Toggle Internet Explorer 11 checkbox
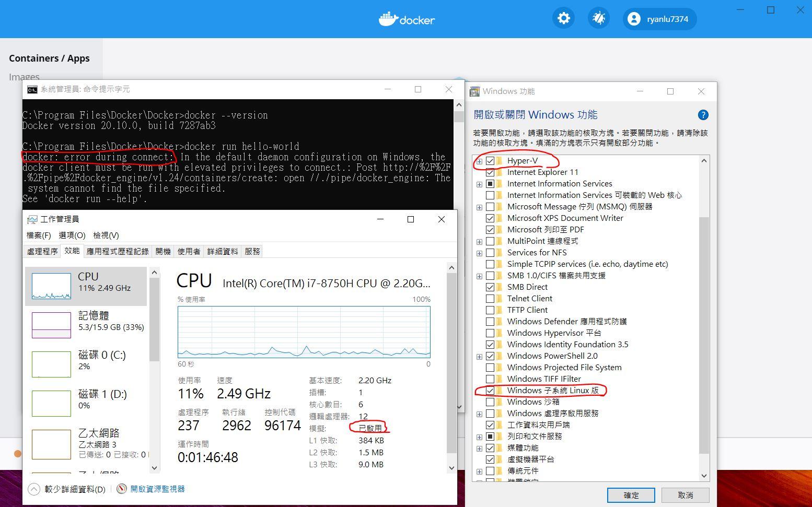This screenshot has height=507, width=812. pyautogui.click(x=490, y=172)
